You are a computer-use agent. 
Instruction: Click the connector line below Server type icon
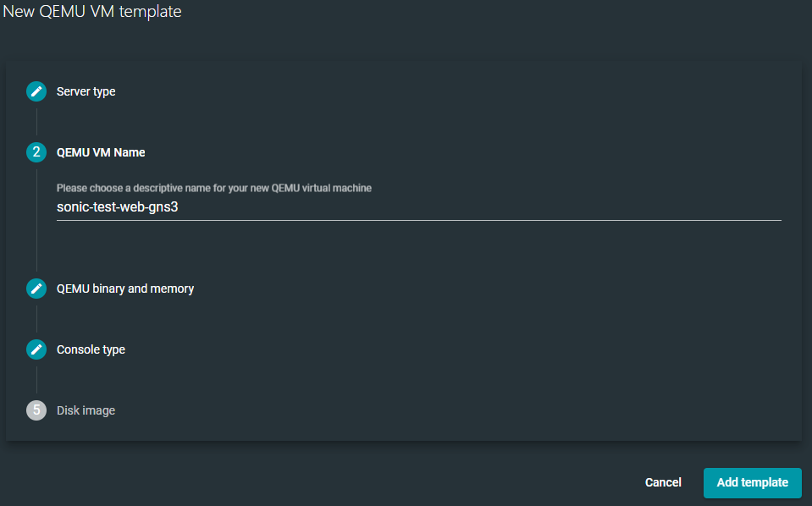(36, 122)
